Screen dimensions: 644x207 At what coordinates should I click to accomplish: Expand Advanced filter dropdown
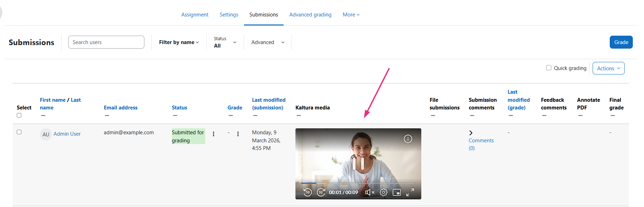(268, 42)
